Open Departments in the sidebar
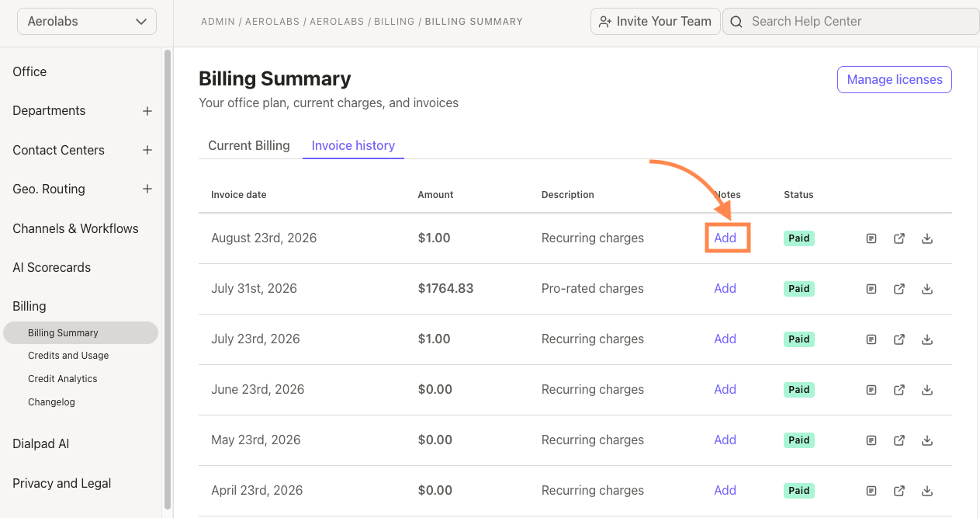This screenshot has width=980, height=518. pyautogui.click(x=49, y=110)
